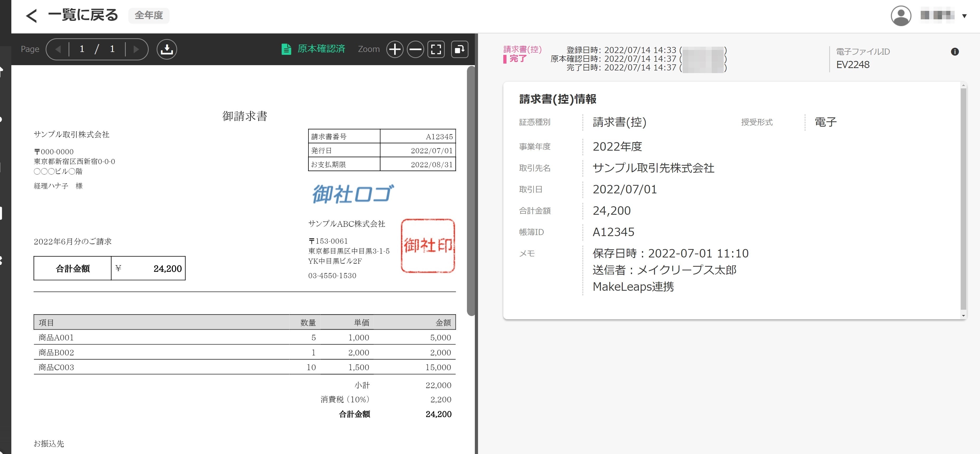
Task: Click the current page number field
Action: click(82, 49)
